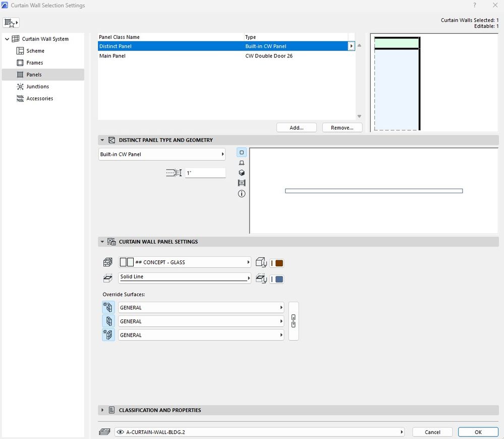
Task: Open the first GENERAL surface dropdown
Action: (201, 308)
